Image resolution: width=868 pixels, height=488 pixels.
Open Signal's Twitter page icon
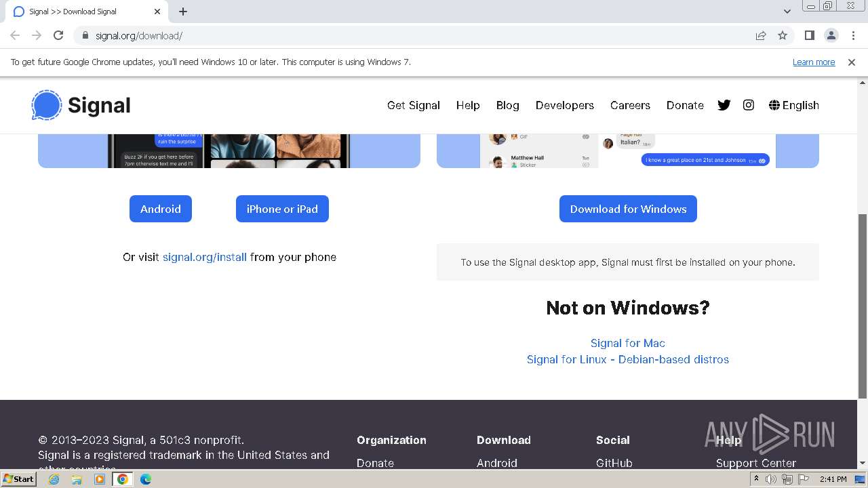(x=724, y=105)
